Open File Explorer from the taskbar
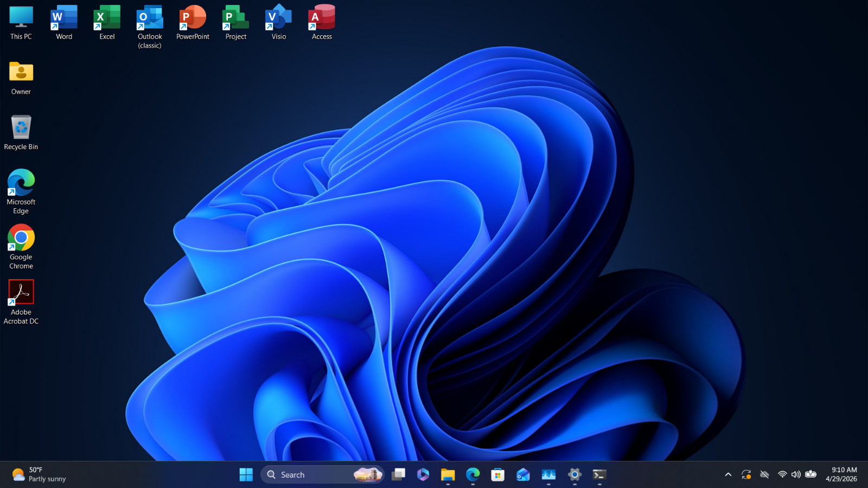The image size is (868, 488). 448,475
